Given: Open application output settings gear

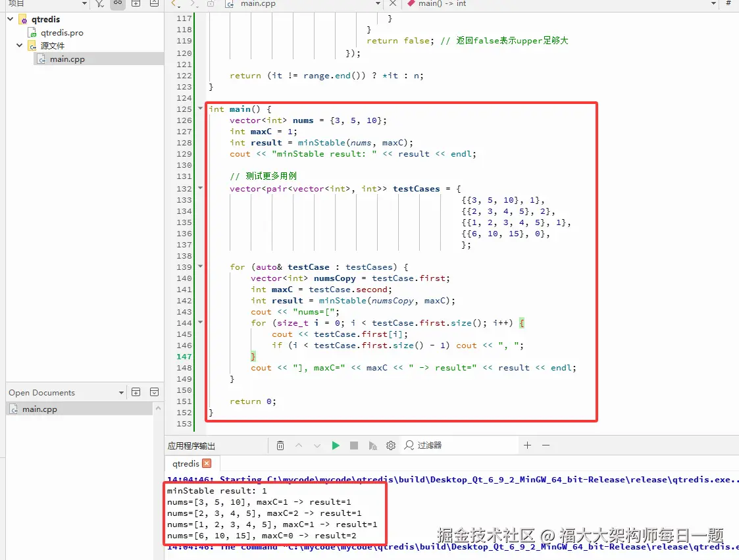Looking at the screenshot, I should [391, 445].
